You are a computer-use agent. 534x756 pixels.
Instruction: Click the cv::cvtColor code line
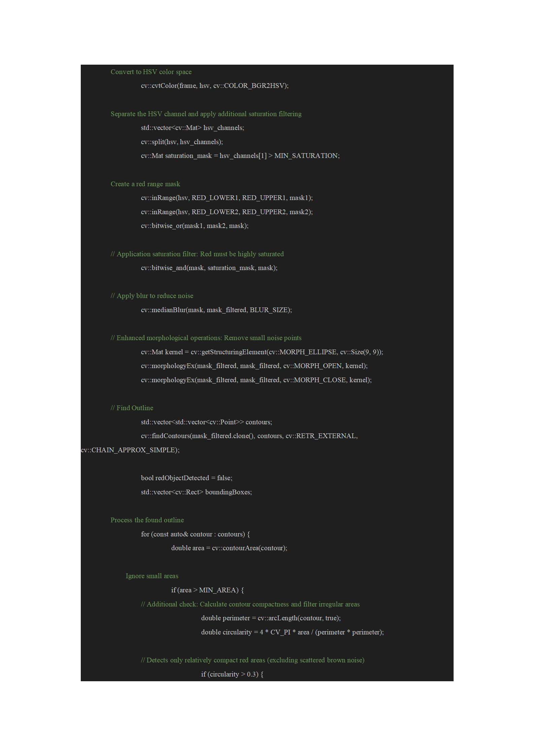[x=215, y=86]
